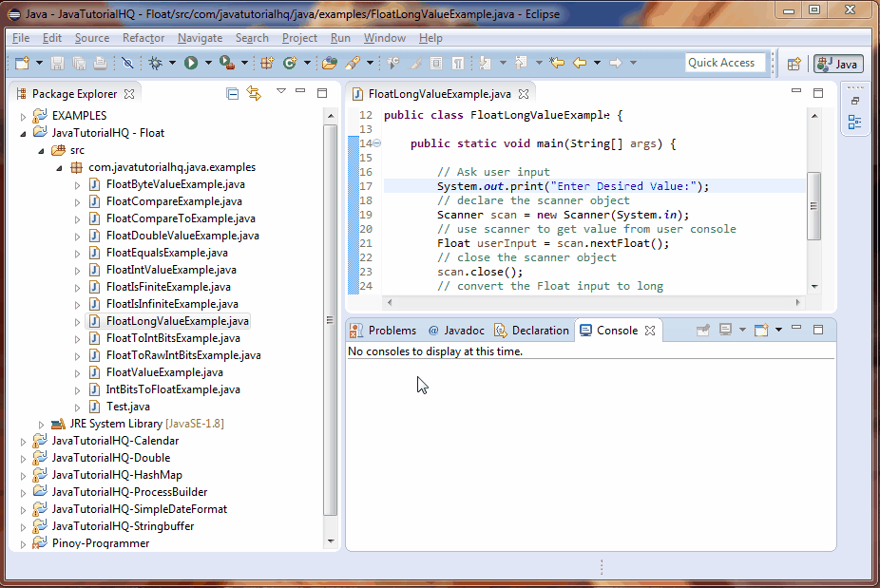Restore the minimized right-side view stack
The image size is (880, 588).
tap(854, 102)
